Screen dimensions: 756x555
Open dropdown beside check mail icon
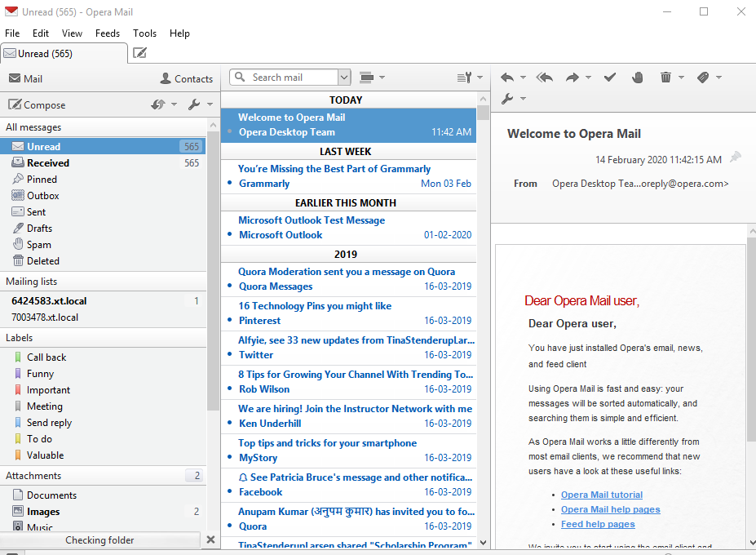(x=174, y=104)
